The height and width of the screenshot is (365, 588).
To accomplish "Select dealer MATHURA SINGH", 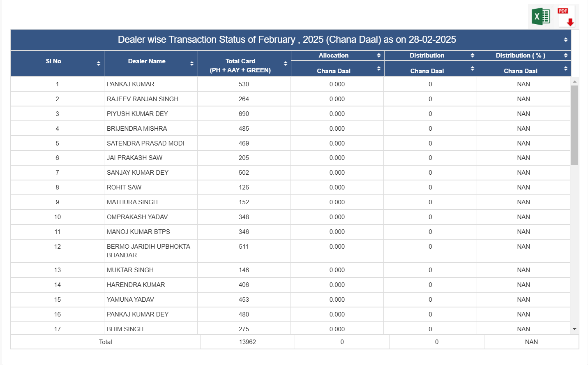I will click(x=132, y=202).
